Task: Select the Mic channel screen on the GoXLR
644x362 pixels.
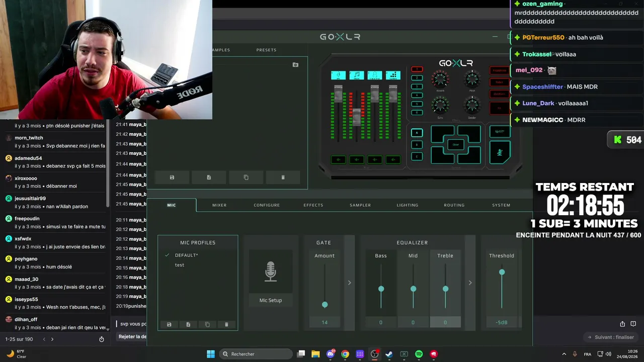Action: coord(338,75)
